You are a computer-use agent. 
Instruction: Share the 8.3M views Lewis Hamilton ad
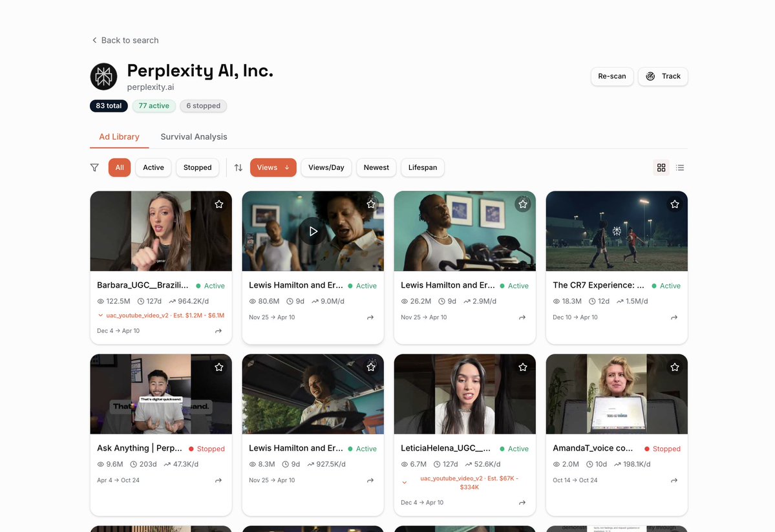370,480
